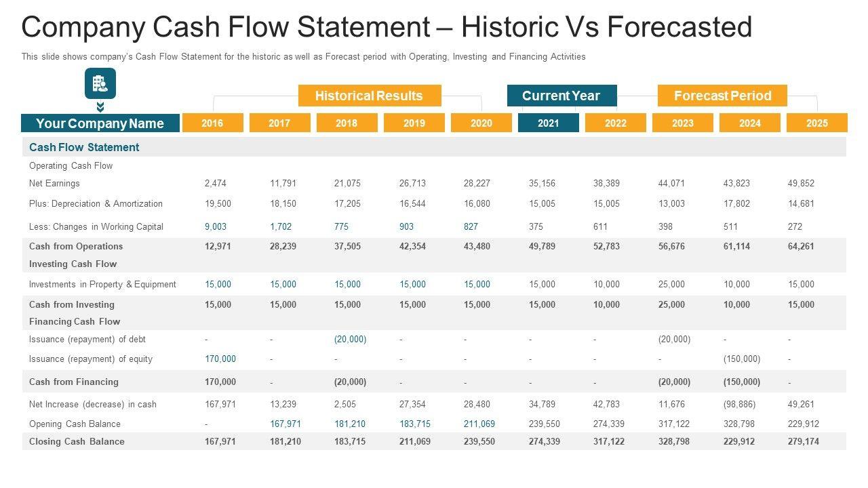868x488 pixels.
Task: Click the Cash Flow Statement section heading
Action: 84,147
